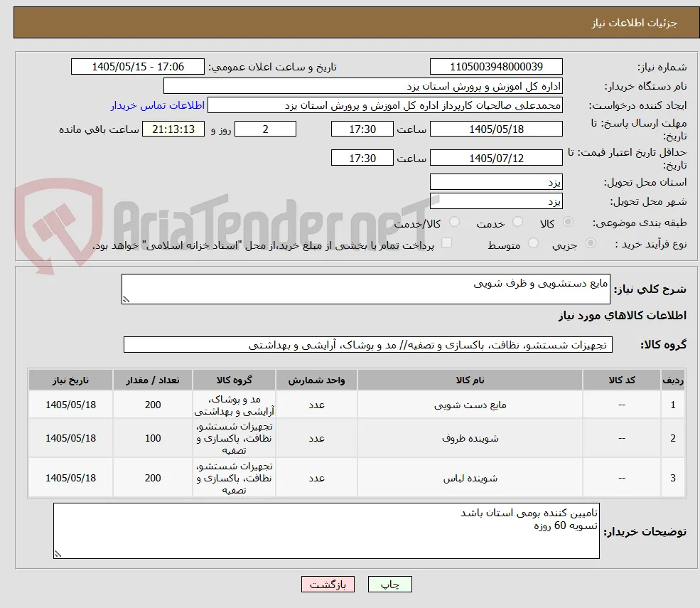Click the price validity hour field

362,158
